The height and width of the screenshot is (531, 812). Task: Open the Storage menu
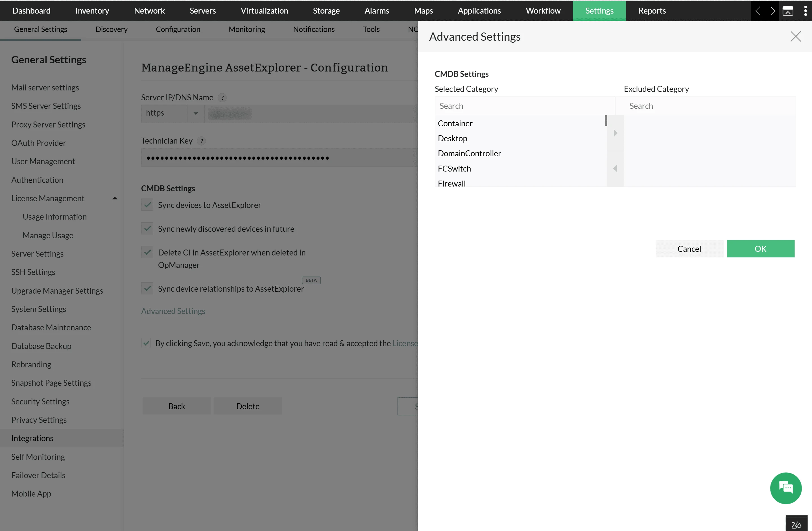tap(326, 10)
